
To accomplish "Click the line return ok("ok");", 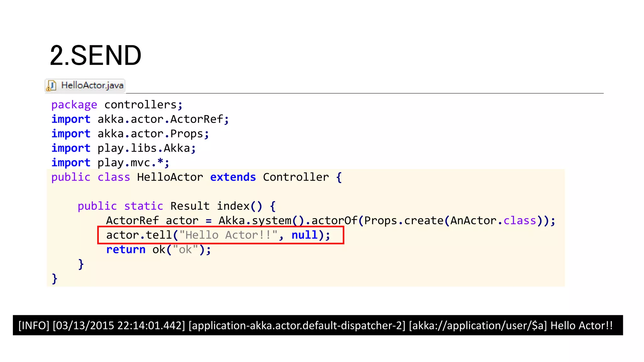I will click(158, 250).
